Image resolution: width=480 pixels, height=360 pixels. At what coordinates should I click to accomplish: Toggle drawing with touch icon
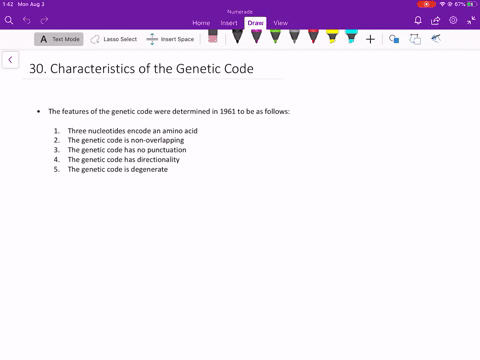click(436, 39)
